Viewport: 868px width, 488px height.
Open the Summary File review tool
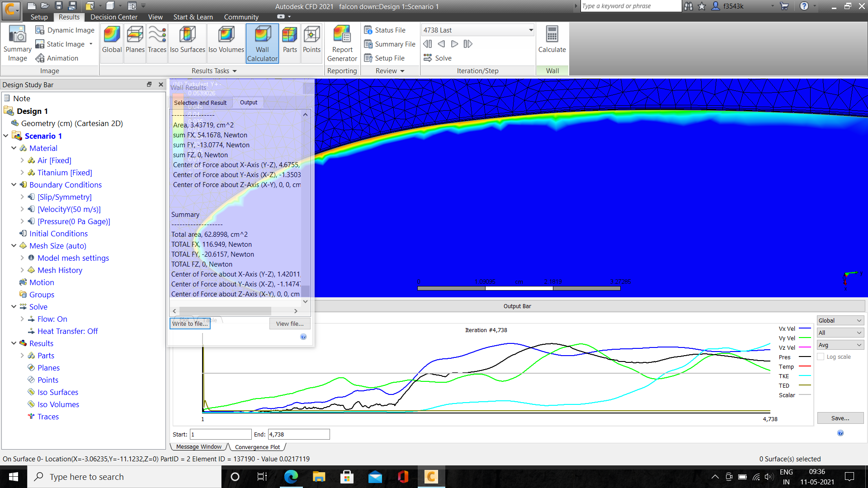pyautogui.click(x=390, y=44)
